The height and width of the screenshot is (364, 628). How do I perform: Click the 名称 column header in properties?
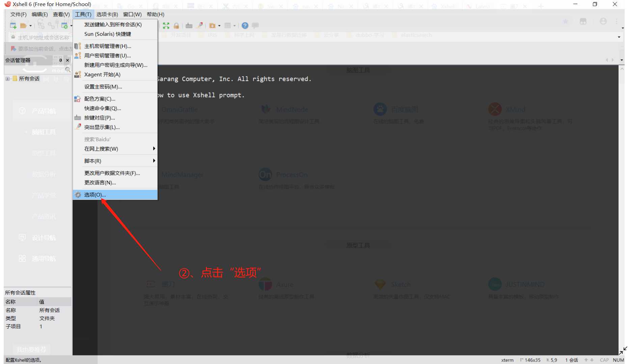coord(21,302)
